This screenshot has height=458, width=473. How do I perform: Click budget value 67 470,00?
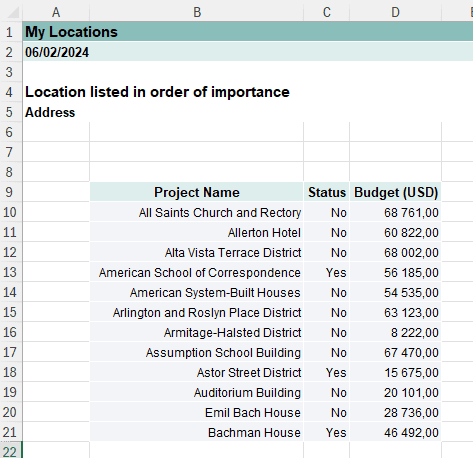click(395, 352)
